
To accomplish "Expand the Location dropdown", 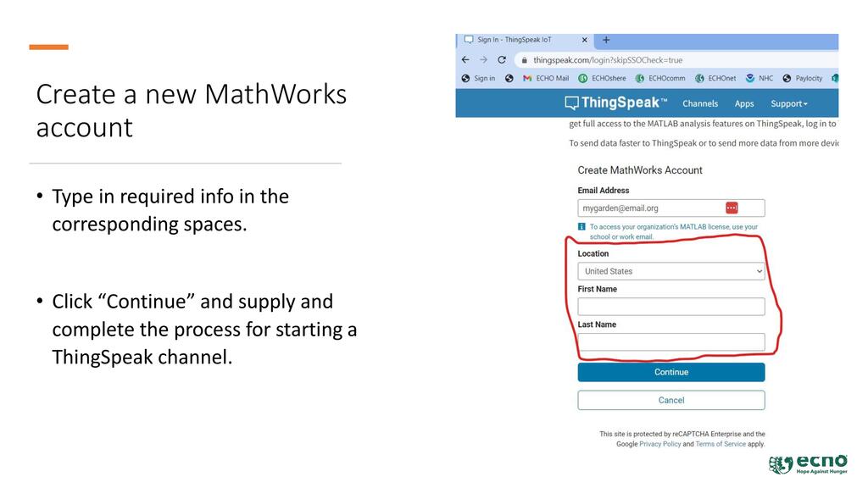I will pyautogui.click(x=670, y=272).
